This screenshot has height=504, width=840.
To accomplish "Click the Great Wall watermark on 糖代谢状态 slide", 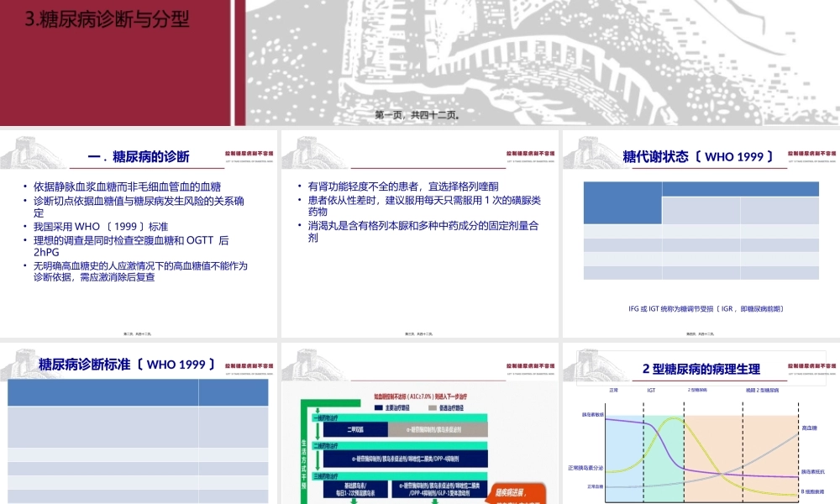I will pos(588,151).
